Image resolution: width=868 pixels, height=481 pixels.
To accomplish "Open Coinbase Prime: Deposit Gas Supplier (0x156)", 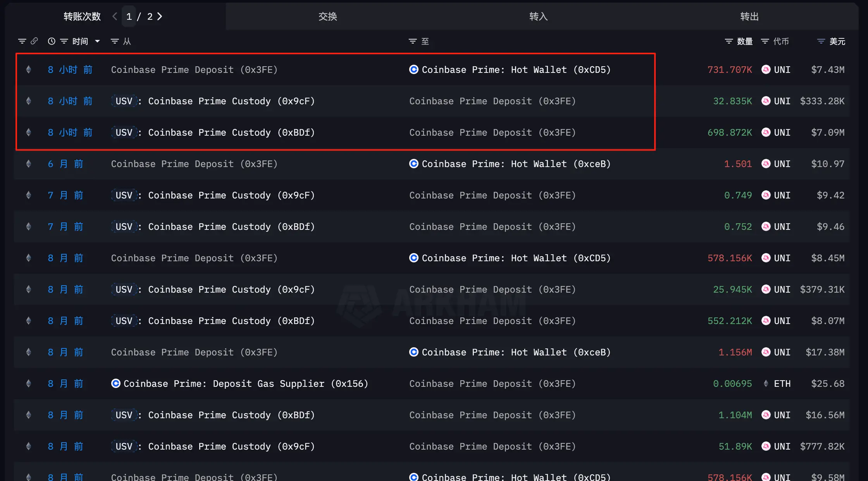I will [x=239, y=384].
